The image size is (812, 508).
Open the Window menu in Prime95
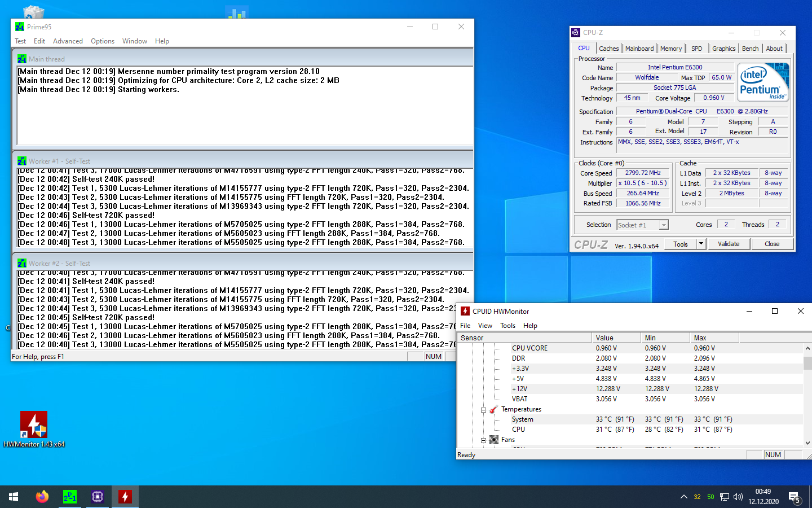click(x=135, y=41)
